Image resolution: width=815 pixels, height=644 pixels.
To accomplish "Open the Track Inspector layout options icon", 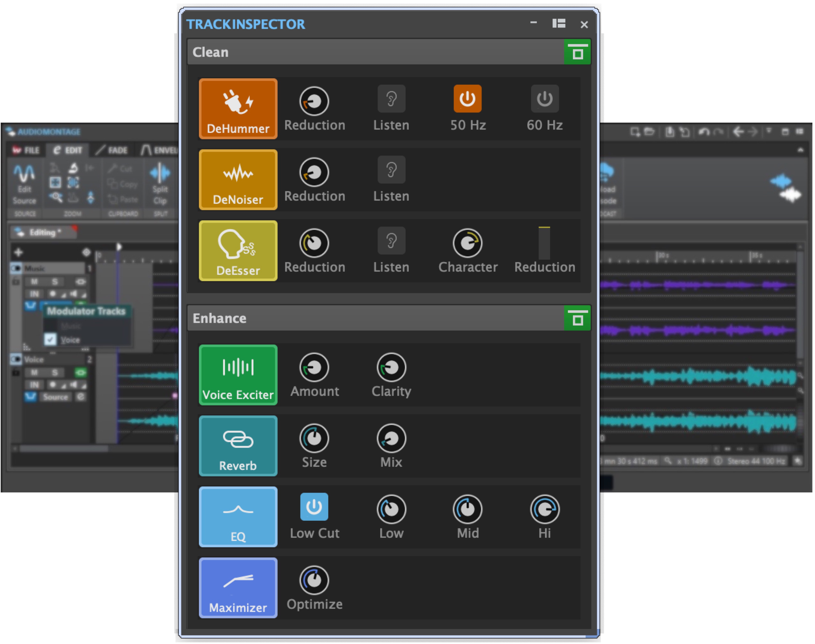I will pos(559,23).
